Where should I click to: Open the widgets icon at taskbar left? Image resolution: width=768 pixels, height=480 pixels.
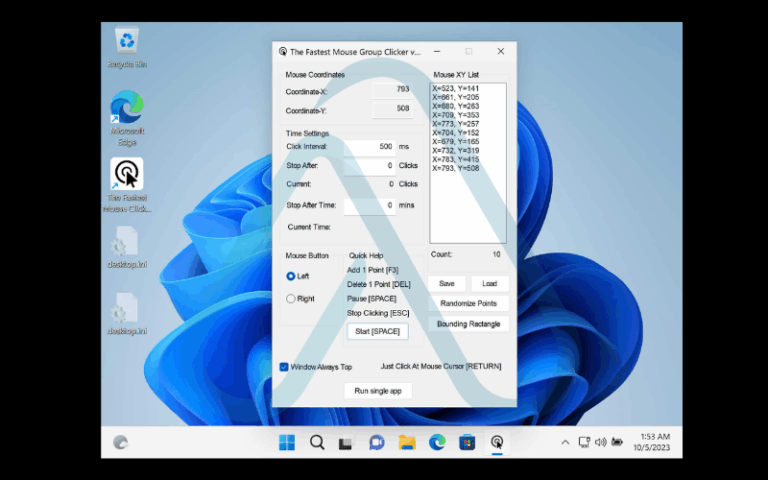pos(120,442)
